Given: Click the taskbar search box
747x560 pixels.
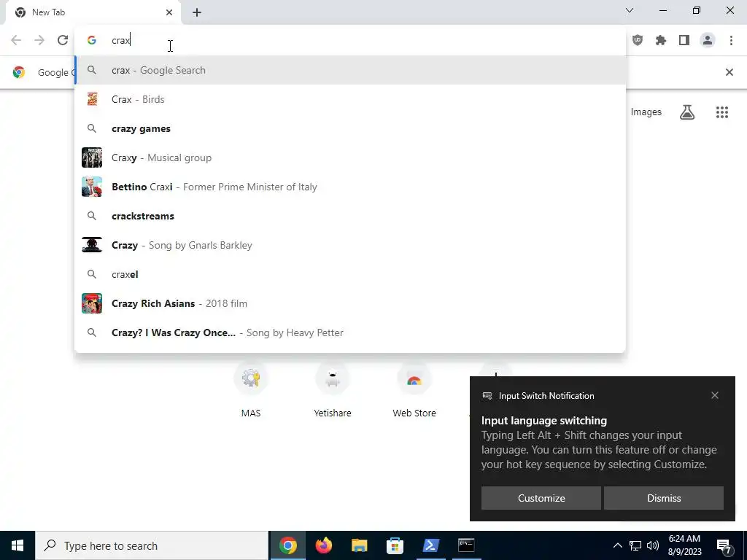Looking at the screenshot, I should tap(152, 545).
